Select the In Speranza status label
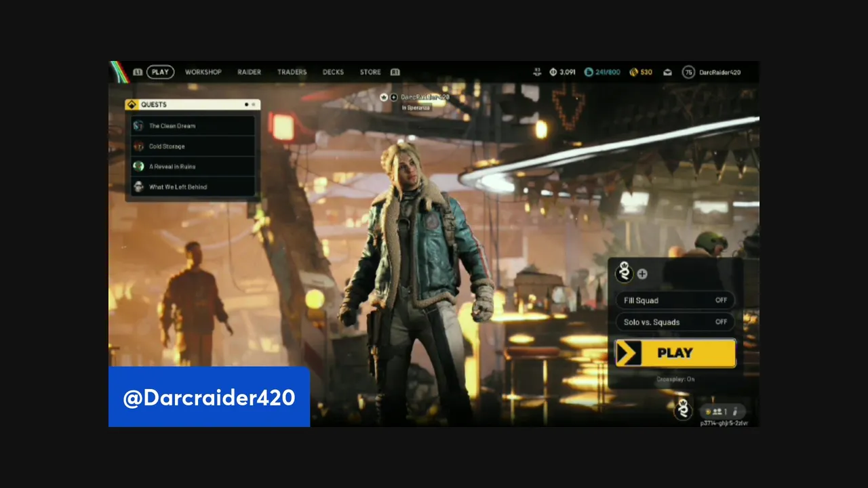The image size is (868, 488). pos(416,107)
